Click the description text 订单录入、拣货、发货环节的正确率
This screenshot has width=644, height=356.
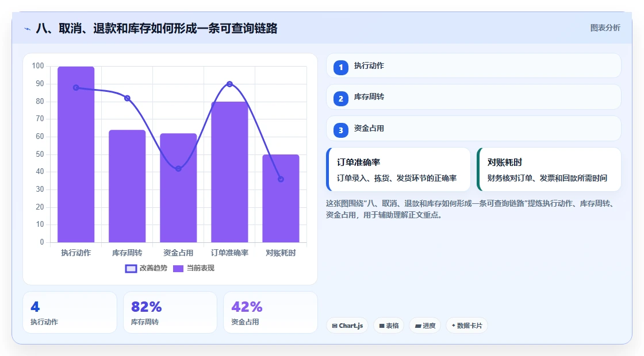pyautogui.click(x=397, y=179)
